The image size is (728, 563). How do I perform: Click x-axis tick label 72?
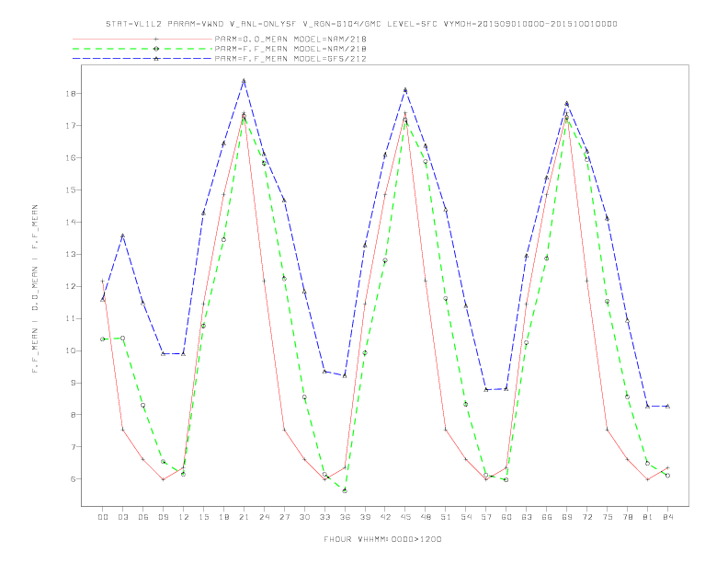[586, 517]
